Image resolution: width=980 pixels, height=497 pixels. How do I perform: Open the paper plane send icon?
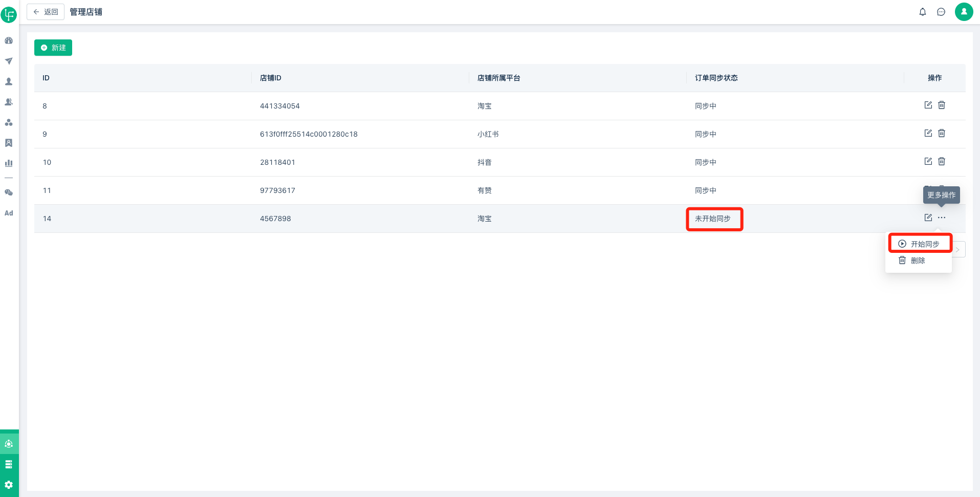pos(9,61)
